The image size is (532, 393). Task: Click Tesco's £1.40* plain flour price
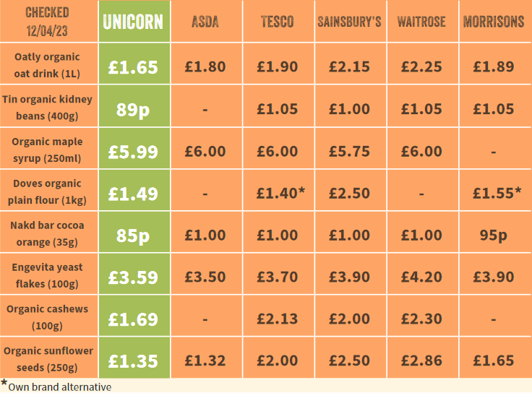point(280,193)
